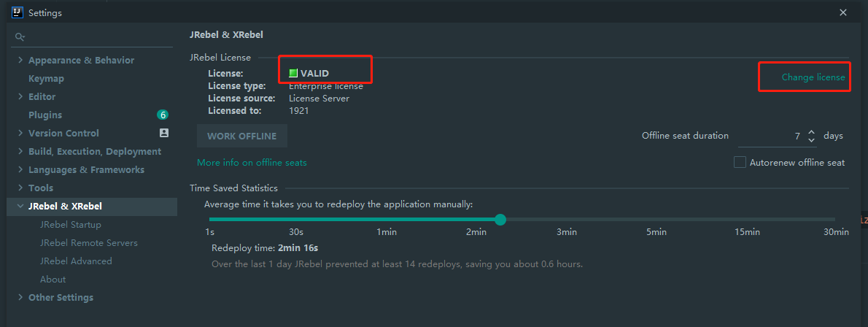Click the '15min' slider label
The width and height of the screenshot is (868, 327).
pyautogui.click(x=747, y=232)
